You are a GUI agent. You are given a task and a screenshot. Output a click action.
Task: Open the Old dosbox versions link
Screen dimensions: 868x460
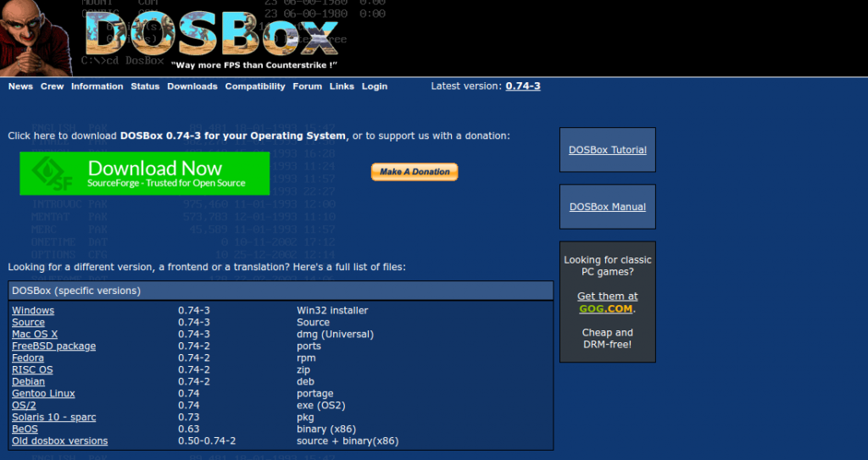(x=60, y=441)
